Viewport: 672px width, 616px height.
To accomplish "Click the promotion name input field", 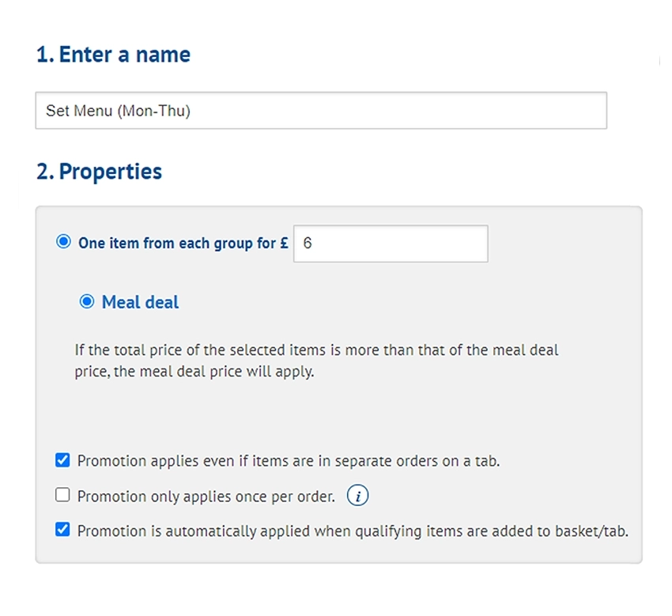I will point(321,110).
